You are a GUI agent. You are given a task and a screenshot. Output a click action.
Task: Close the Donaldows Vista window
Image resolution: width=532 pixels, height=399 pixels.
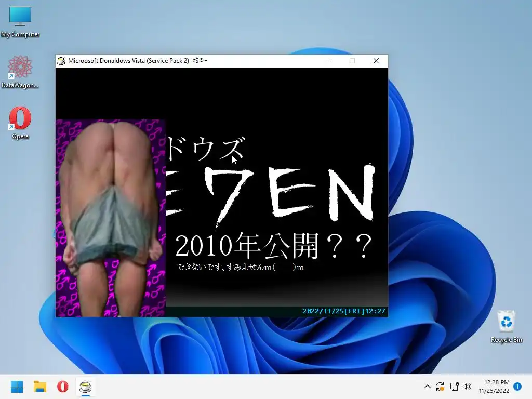point(376,61)
